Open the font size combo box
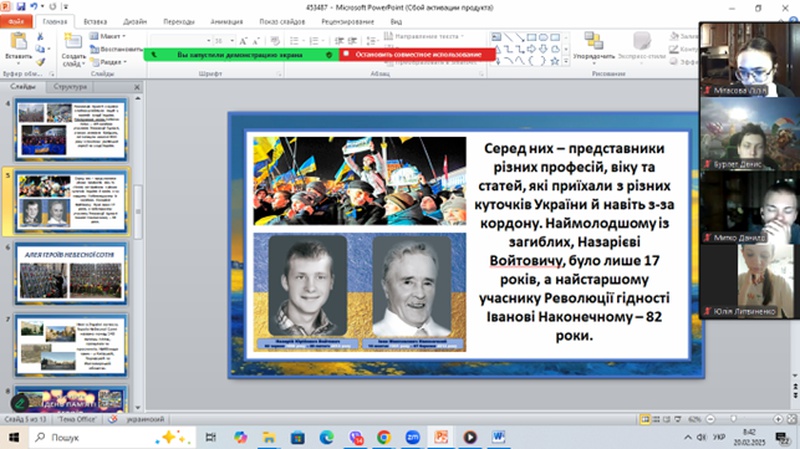The height and width of the screenshot is (449, 800). (220, 41)
